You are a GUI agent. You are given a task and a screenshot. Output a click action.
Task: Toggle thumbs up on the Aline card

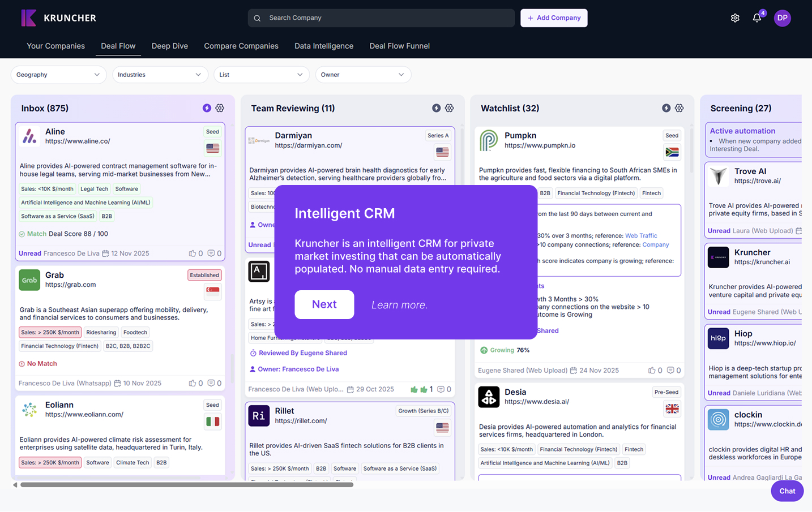[x=193, y=253]
